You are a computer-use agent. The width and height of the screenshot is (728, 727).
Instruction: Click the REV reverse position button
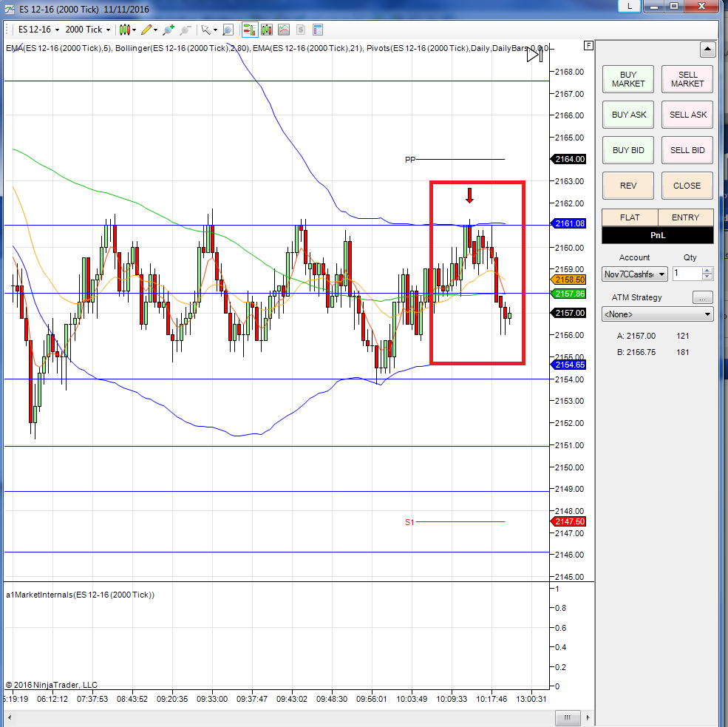click(628, 186)
